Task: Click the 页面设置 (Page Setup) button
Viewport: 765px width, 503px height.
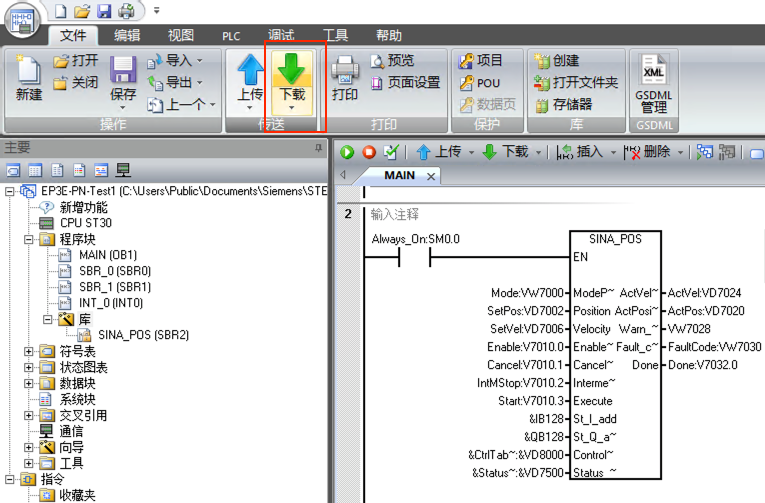Action: click(405, 82)
